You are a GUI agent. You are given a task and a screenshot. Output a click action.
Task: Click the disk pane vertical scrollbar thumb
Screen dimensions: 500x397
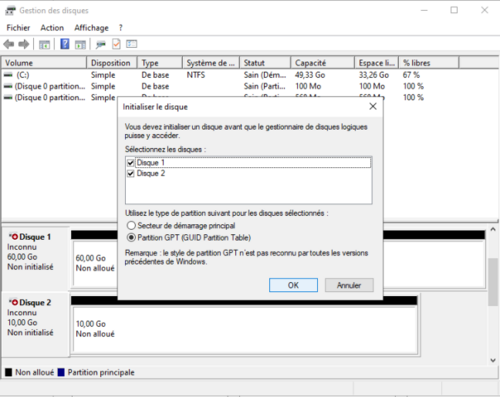(x=493, y=282)
